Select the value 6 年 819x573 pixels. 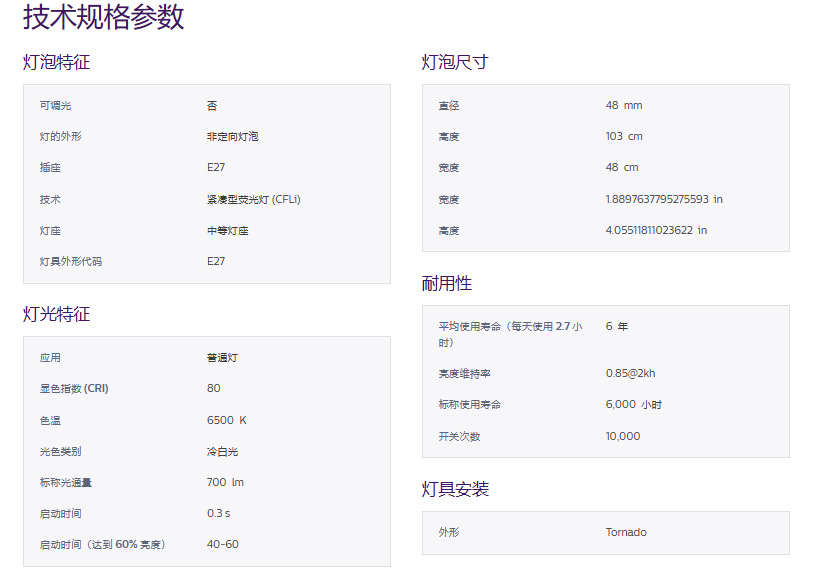pyautogui.click(x=616, y=326)
